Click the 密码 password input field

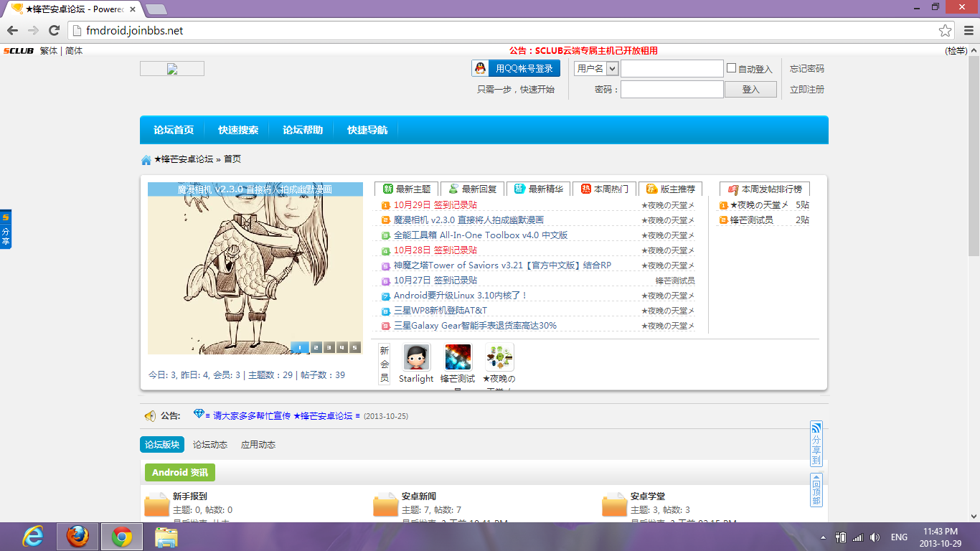point(672,89)
